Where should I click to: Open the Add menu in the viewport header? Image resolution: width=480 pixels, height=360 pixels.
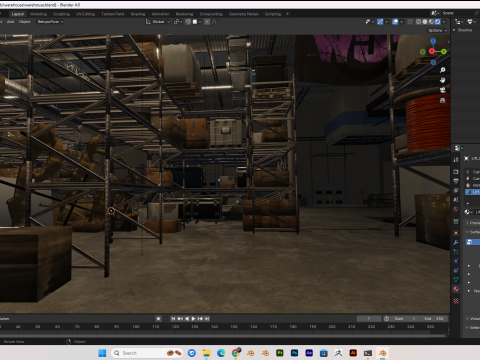[x=10, y=22]
